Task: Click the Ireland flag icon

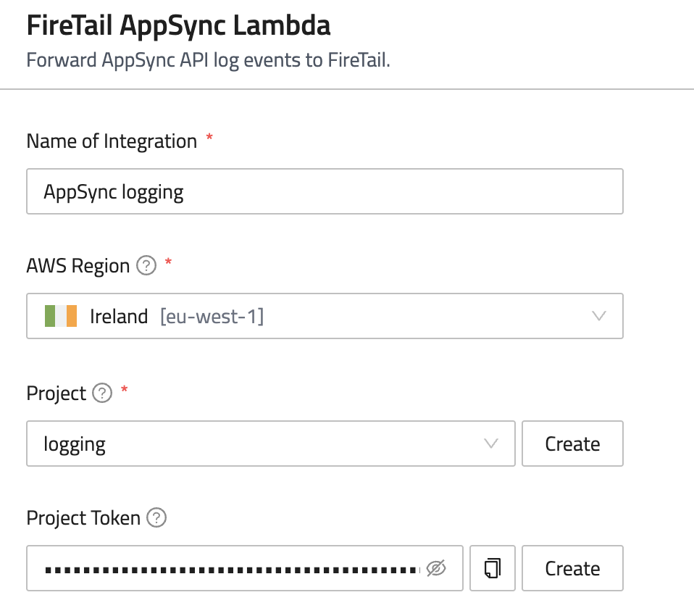Action: [x=61, y=316]
